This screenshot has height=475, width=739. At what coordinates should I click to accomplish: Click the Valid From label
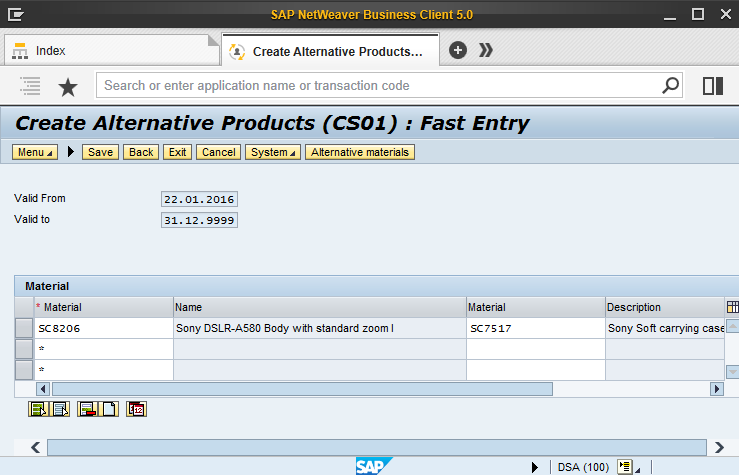[x=40, y=198]
